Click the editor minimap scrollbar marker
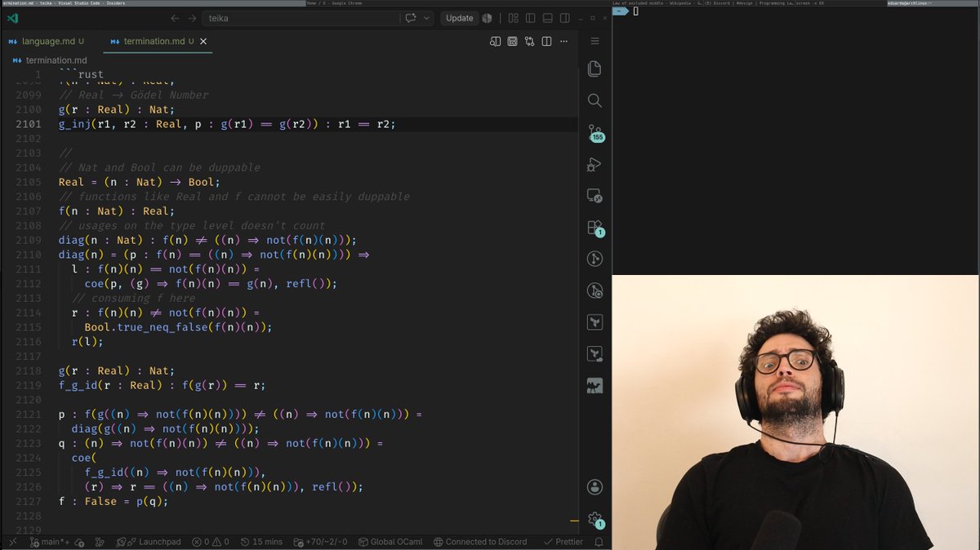 [x=575, y=520]
